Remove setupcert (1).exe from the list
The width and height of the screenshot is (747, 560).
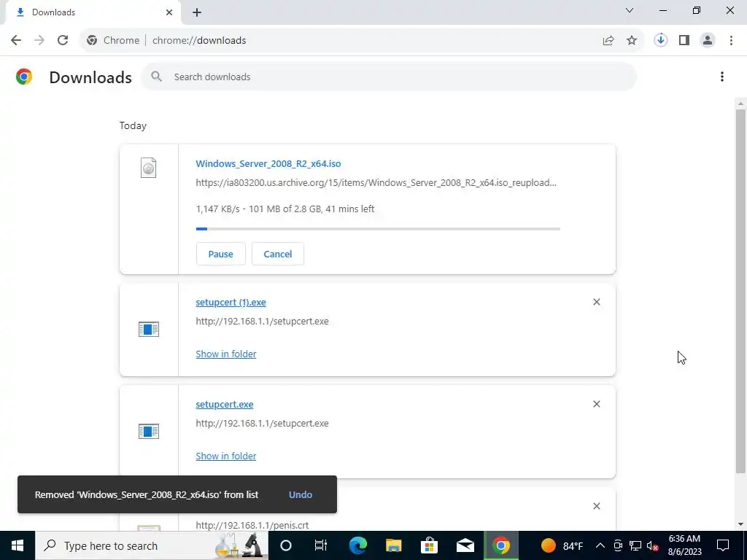[x=597, y=302]
